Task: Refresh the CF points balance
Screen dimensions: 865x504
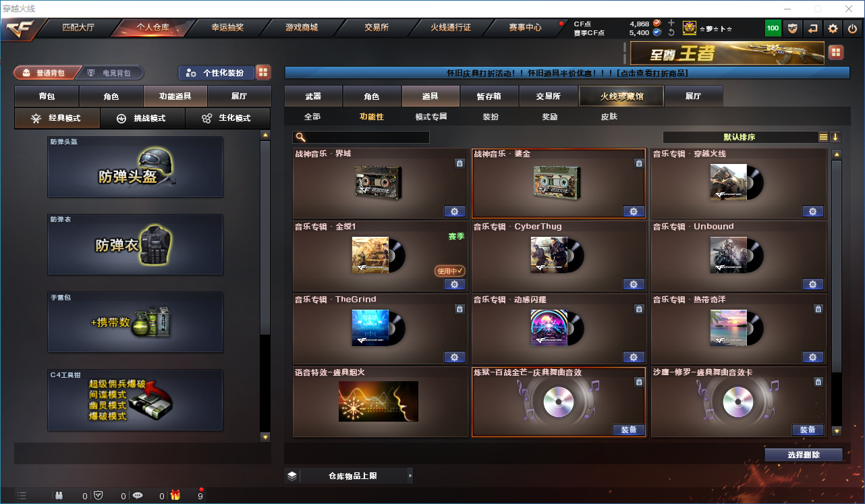Action: (671, 32)
